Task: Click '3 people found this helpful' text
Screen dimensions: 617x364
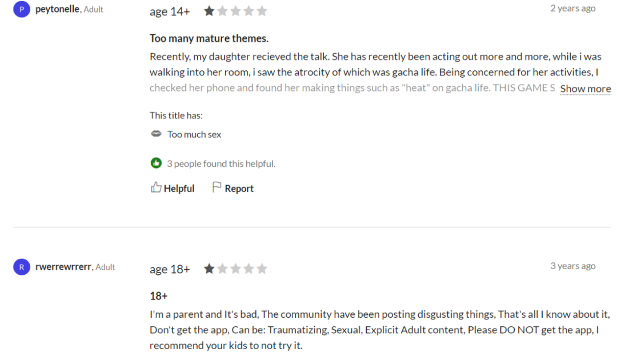Action: coord(221,164)
